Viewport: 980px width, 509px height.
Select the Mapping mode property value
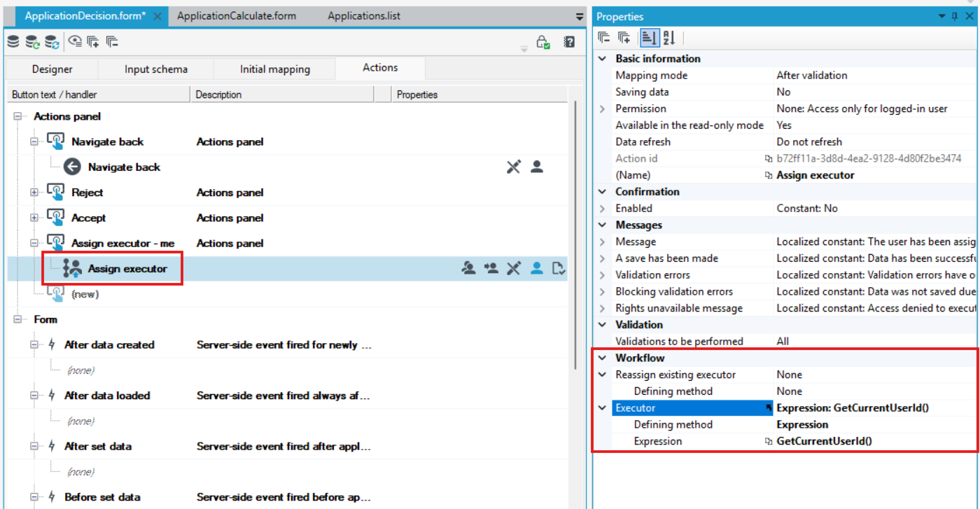pyautogui.click(x=812, y=76)
